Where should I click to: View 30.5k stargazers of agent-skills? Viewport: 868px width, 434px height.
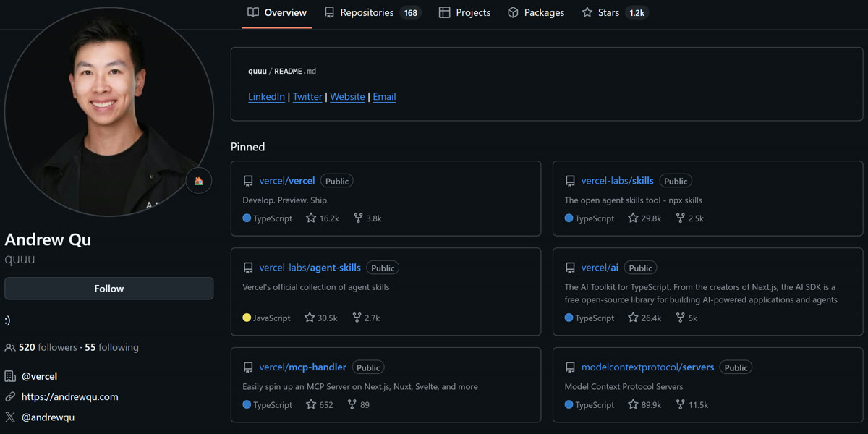[x=321, y=318]
